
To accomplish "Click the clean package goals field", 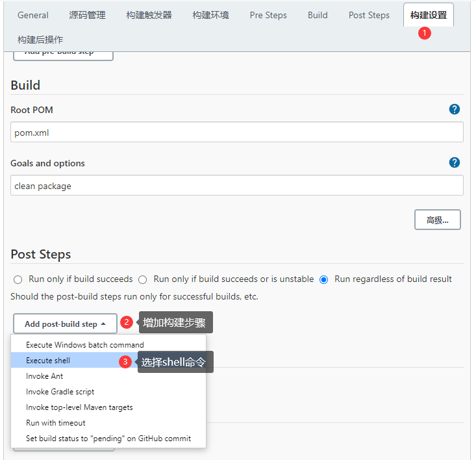I will pos(237,185).
